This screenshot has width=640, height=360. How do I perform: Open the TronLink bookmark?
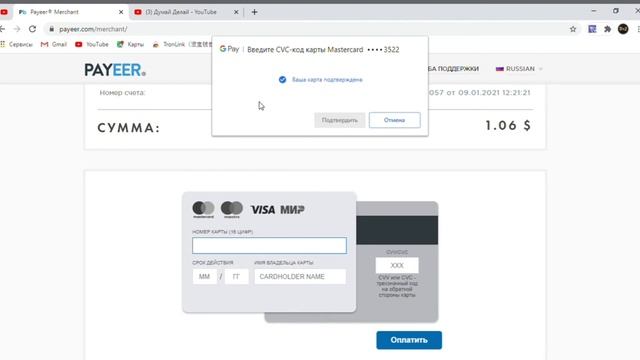[182, 44]
